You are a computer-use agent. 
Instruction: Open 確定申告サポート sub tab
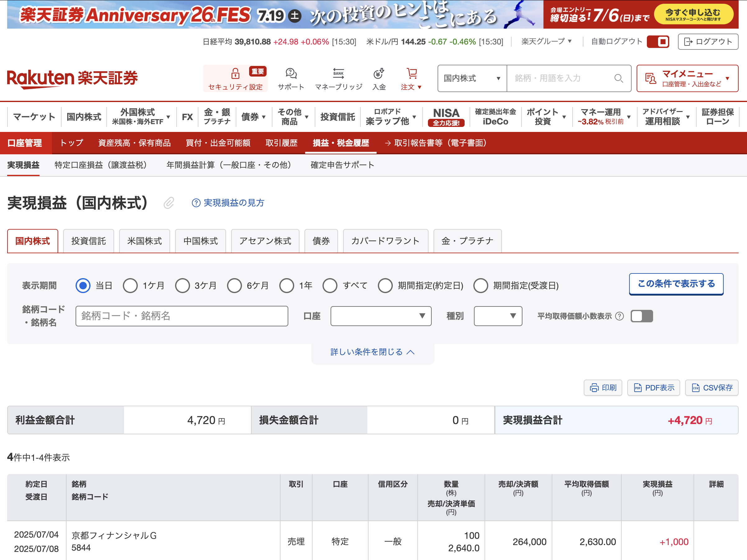pos(342,165)
